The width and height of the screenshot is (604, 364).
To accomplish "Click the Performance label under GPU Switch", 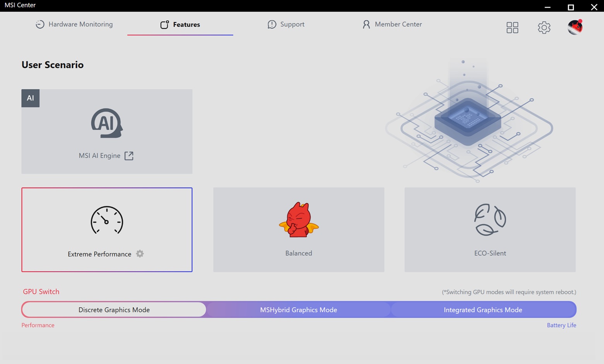I will click(x=38, y=325).
